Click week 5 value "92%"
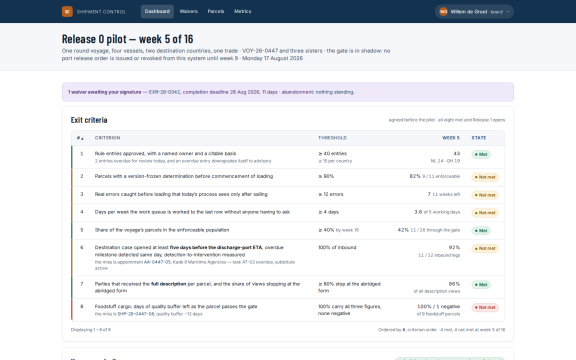This screenshot has height=360, width=576. point(454,247)
